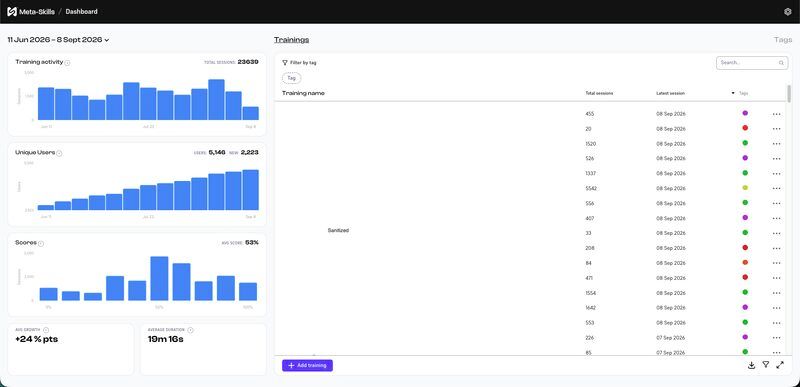Open more options for row with 455 sessions
The height and width of the screenshot is (387, 800).
(x=777, y=114)
